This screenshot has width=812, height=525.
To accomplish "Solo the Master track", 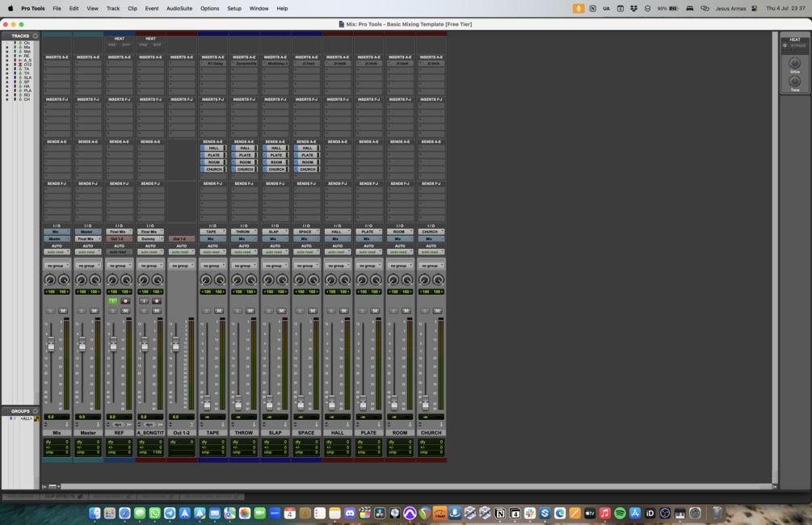I will point(82,311).
